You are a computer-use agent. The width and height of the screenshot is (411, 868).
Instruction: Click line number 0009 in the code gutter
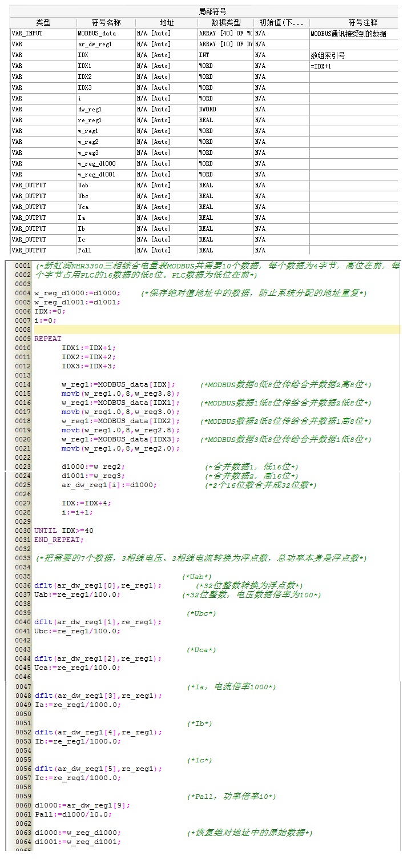coord(23,339)
